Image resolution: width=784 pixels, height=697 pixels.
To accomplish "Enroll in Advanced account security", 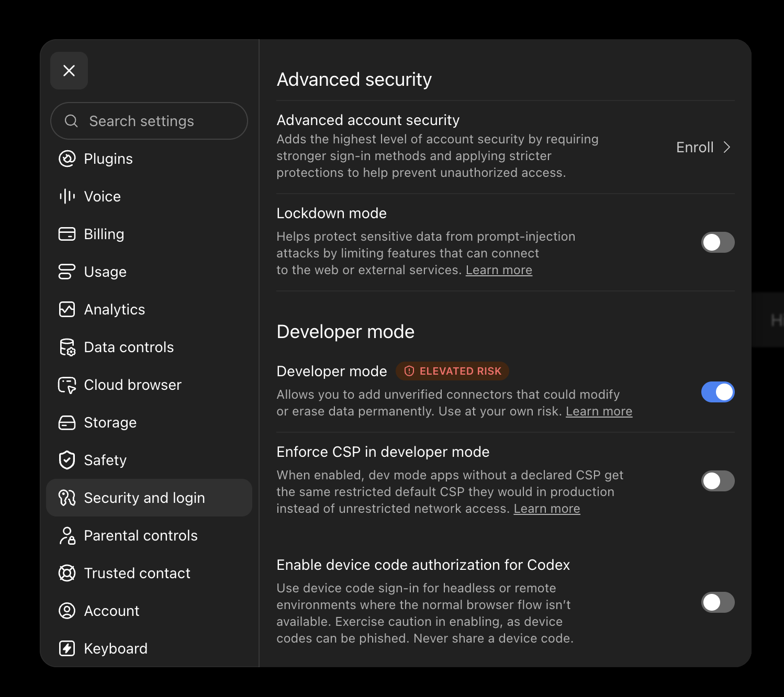I will tap(703, 147).
